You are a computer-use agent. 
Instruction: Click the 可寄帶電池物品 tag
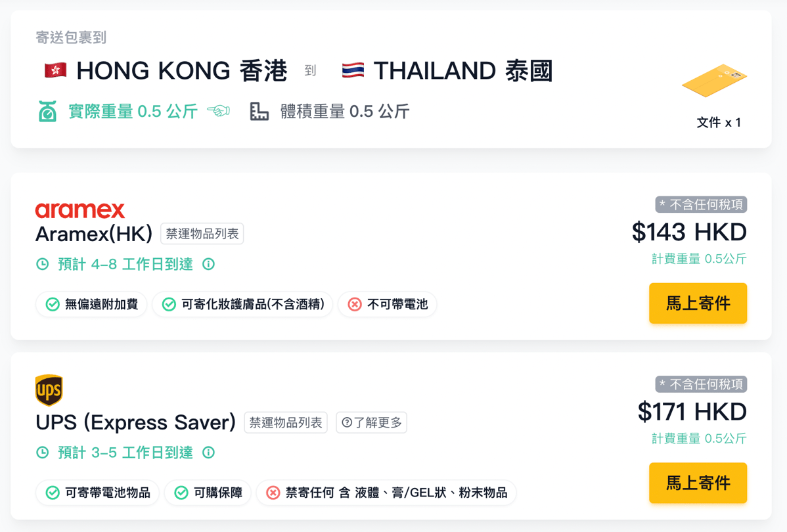[x=97, y=493]
